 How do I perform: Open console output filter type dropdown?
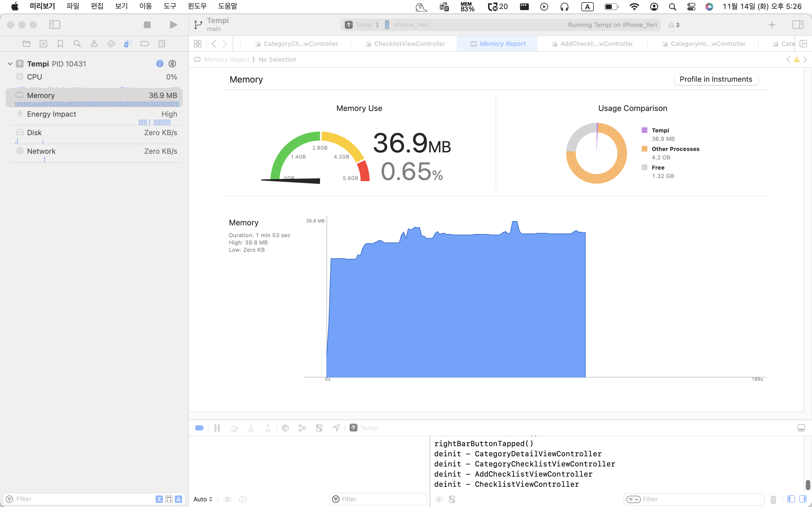click(633, 499)
